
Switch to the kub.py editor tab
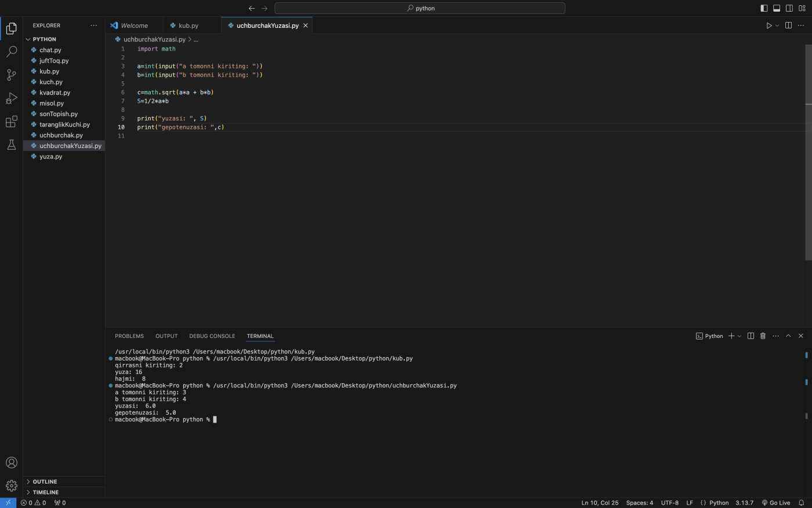point(188,26)
